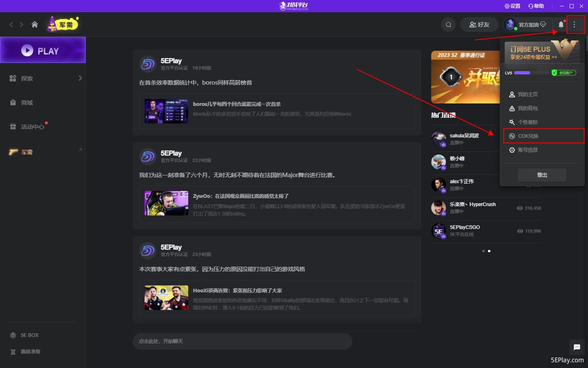The image size is (588, 368).
Task: Open the notification bell
Action: (561, 25)
